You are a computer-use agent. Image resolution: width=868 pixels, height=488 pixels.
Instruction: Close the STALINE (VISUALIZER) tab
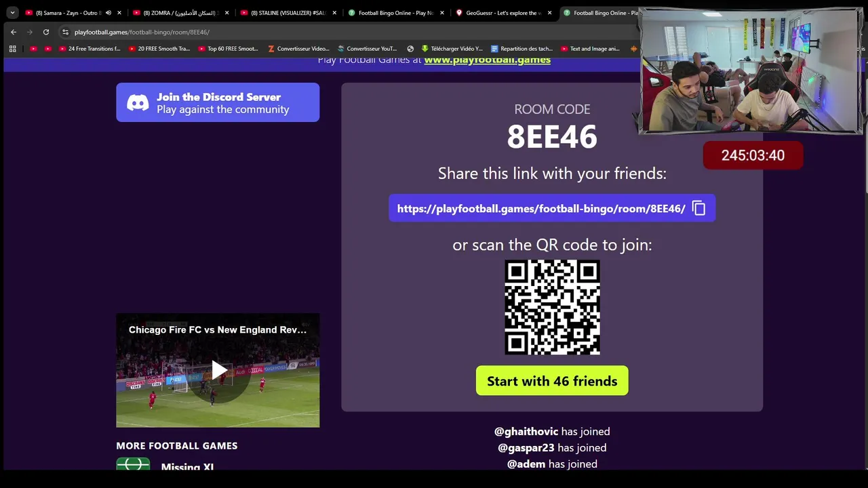(334, 13)
